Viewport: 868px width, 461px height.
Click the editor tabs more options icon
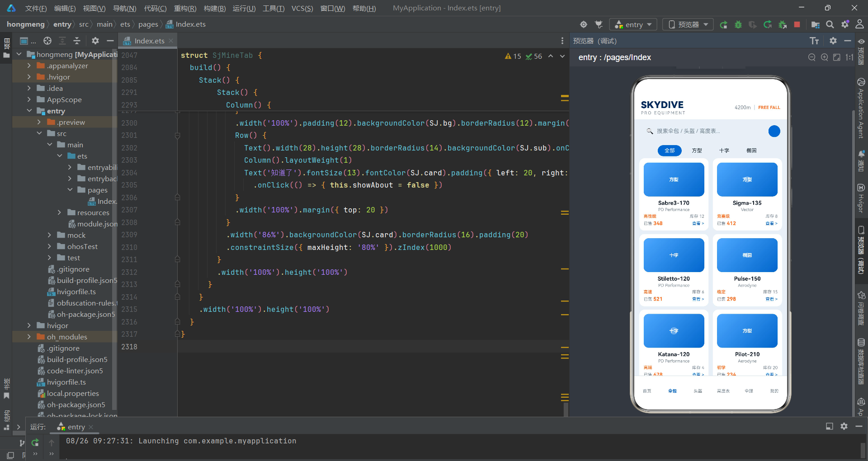click(562, 41)
